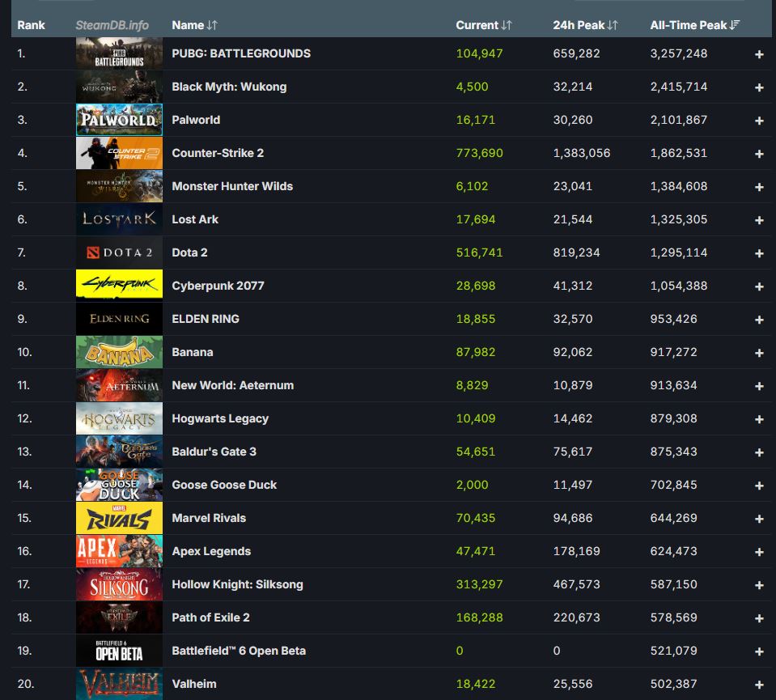
Task: Click the plus icon for Hollow Knight: Silksong
Action: pyautogui.click(x=759, y=585)
